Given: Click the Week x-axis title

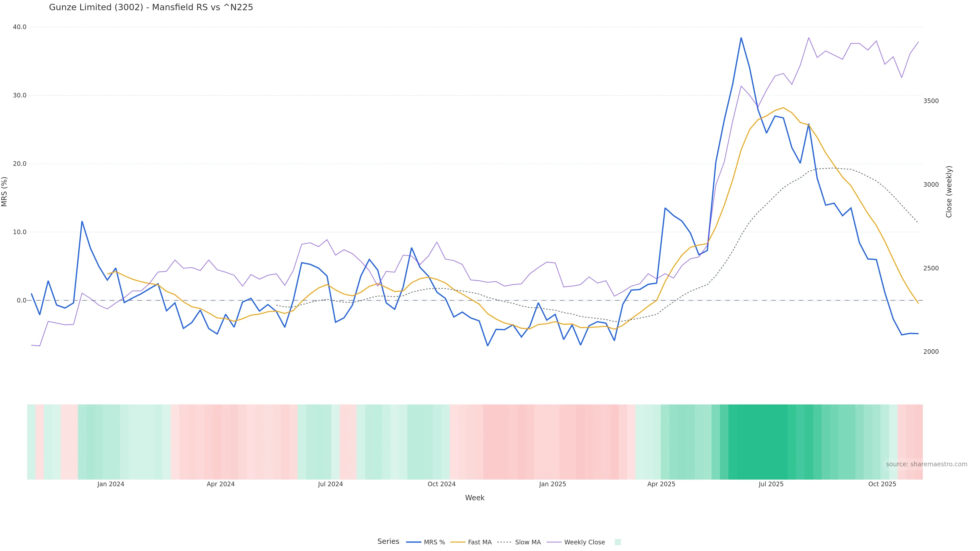Looking at the screenshot, I should 474,498.
